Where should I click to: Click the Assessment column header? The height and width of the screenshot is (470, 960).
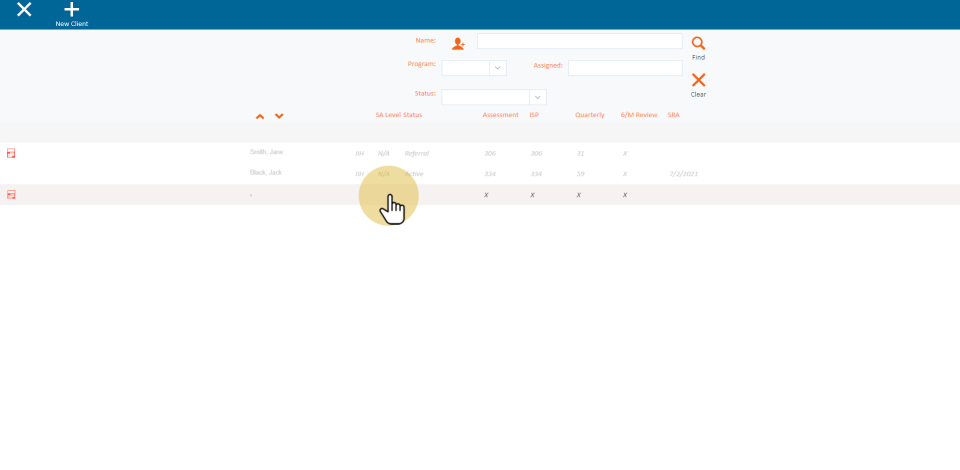[500, 115]
